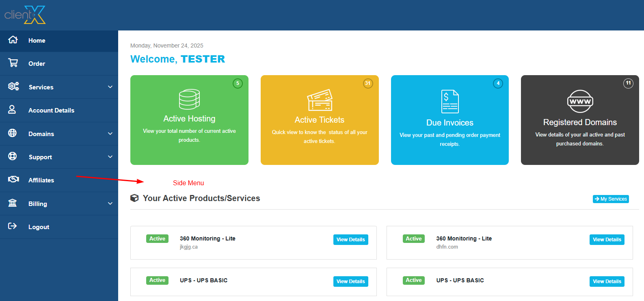644x301 pixels.
Task: Open the My Services button
Action: [x=610, y=199]
